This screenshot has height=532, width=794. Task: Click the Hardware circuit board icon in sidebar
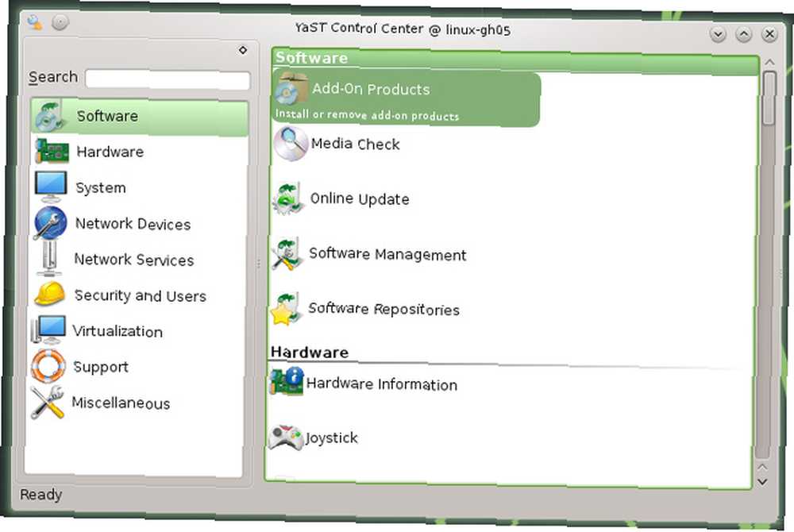point(52,152)
